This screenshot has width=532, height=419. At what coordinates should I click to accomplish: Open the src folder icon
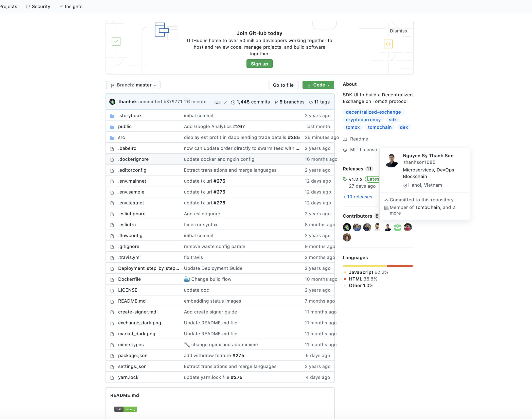(112, 138)
